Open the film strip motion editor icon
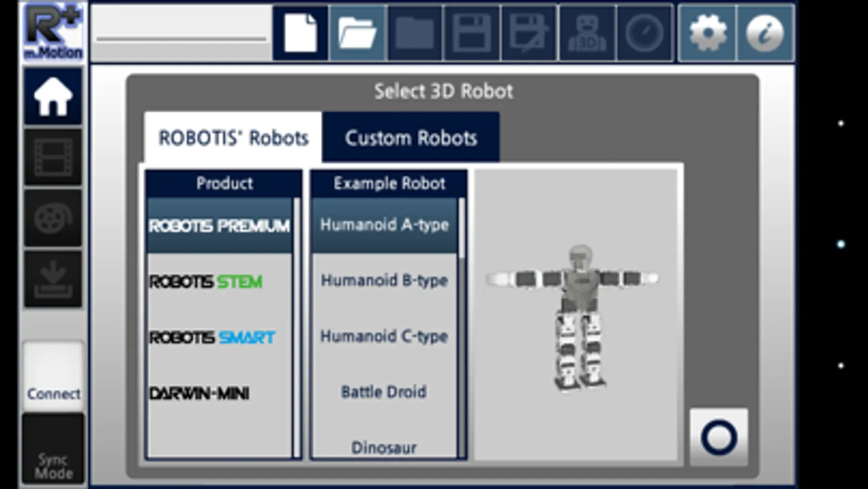 (53, 158)
